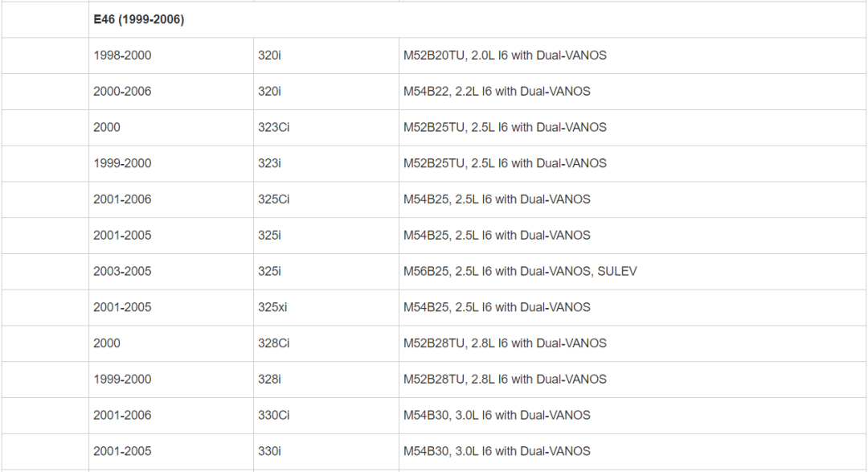868x472 pixels.
Task: Select the M54B30 engine for 330i
Action: [x=497, y=451]
